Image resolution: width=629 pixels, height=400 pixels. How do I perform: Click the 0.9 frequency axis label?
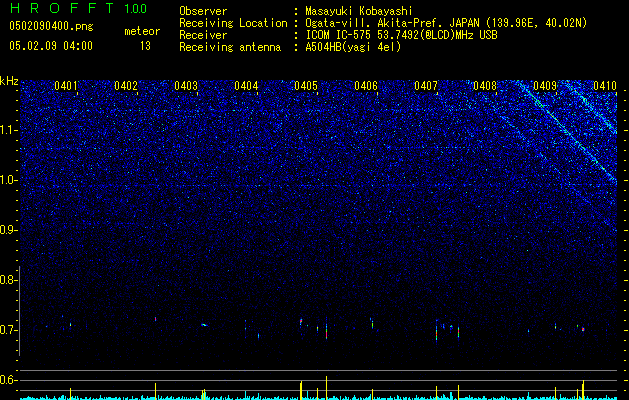[x=8, y=230]
